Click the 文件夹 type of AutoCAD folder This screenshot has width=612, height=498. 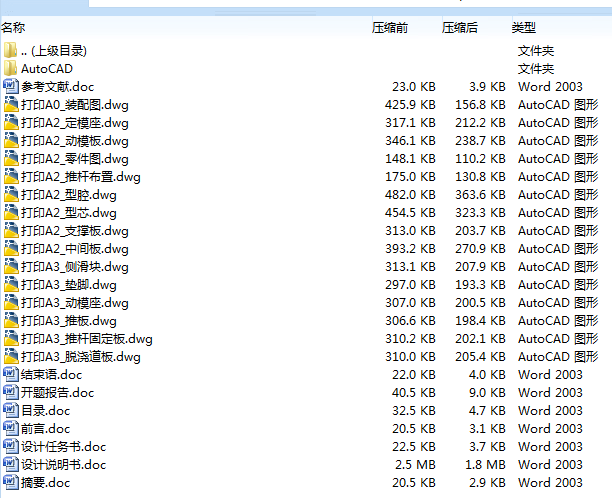(536, 69)
